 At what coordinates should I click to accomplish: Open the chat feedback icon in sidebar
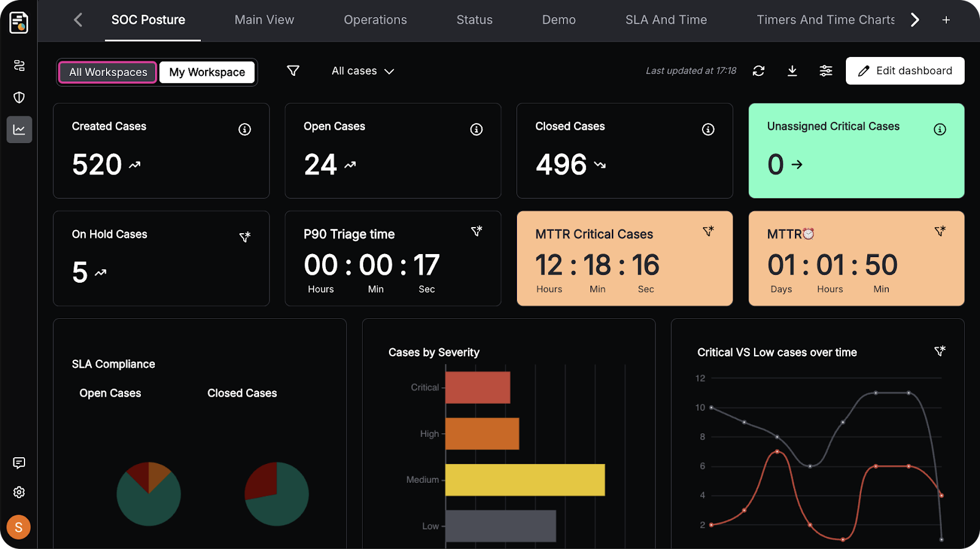pyautogui.click(x=19, y=463)
